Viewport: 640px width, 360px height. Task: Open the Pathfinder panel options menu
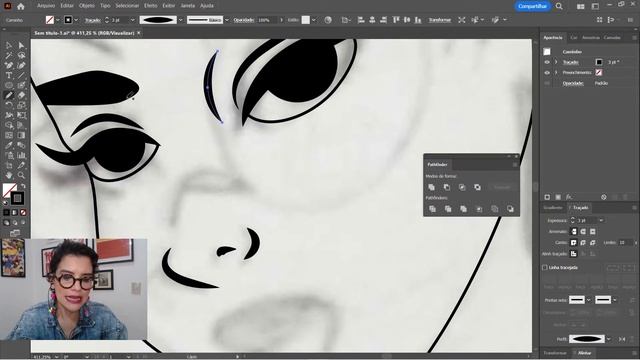515,164
